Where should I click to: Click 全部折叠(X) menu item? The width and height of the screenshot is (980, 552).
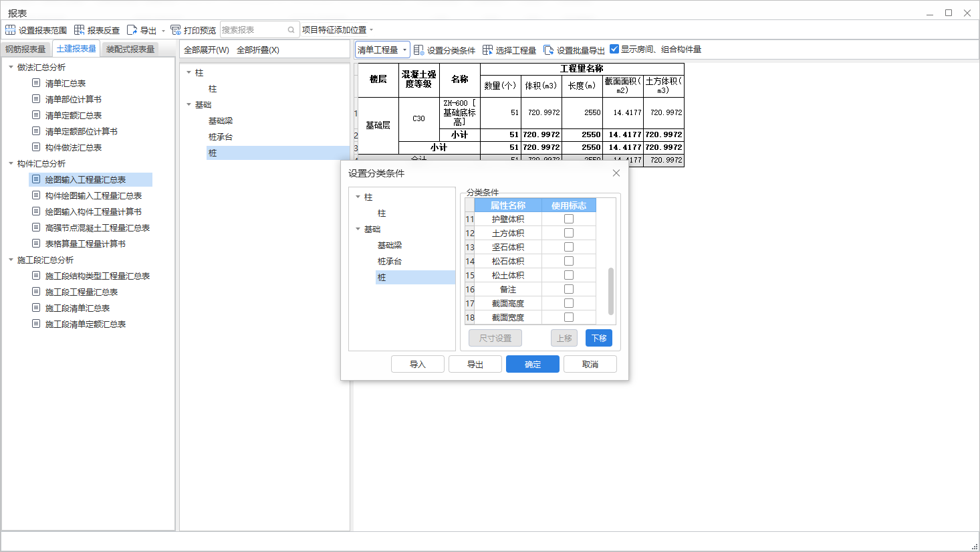click(258, 50)
